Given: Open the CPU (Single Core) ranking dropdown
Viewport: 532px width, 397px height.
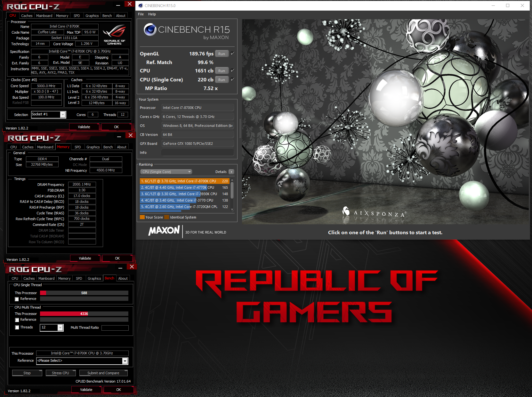Looking at the screenshot, I should (x=166, y=172).
